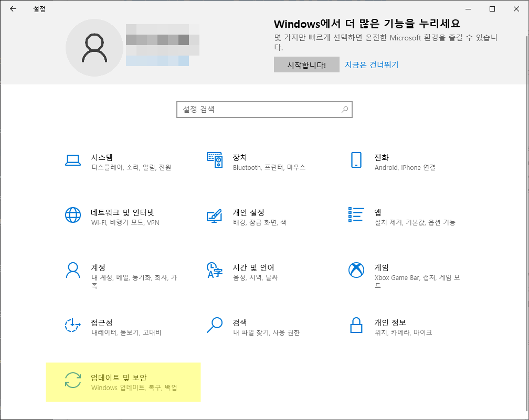Open the 계정 person icon
Image resolution: width=529 pixels, height=420 pixels.
73,270
